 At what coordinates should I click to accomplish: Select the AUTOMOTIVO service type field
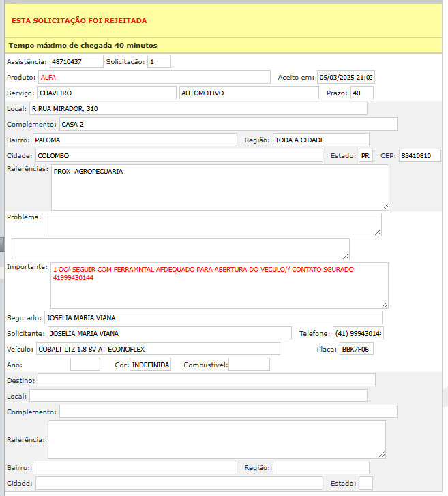248,93
